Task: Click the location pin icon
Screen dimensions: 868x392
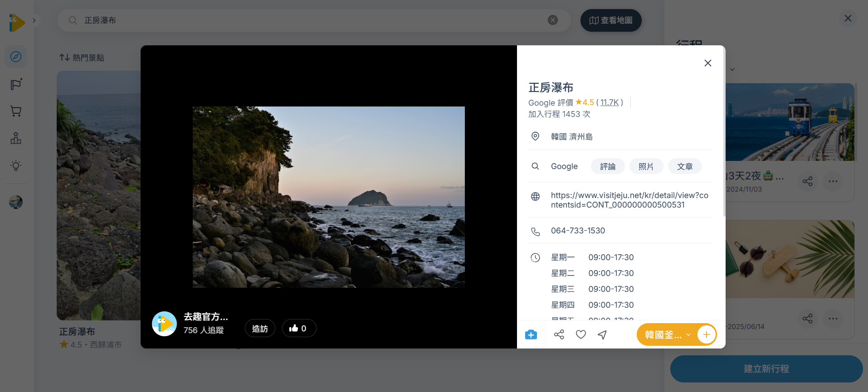Action: (x=535, y=136)
